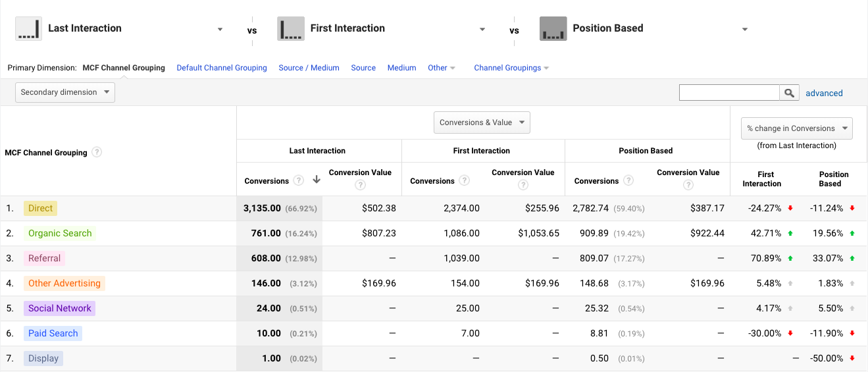Focus the table search input field
868x372 pixels.
[x=729, y=93]
